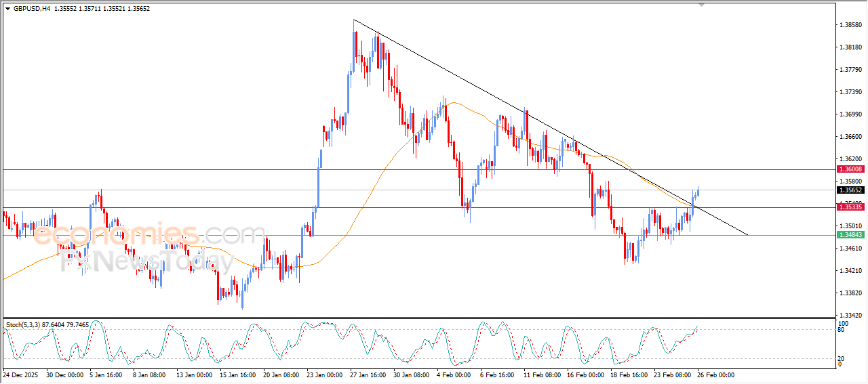Click the 16 Feb 00:00 time label
Image resolution: width=868 pixels, height=384 pixels.
pyautogui.click(x=586, y=375)
